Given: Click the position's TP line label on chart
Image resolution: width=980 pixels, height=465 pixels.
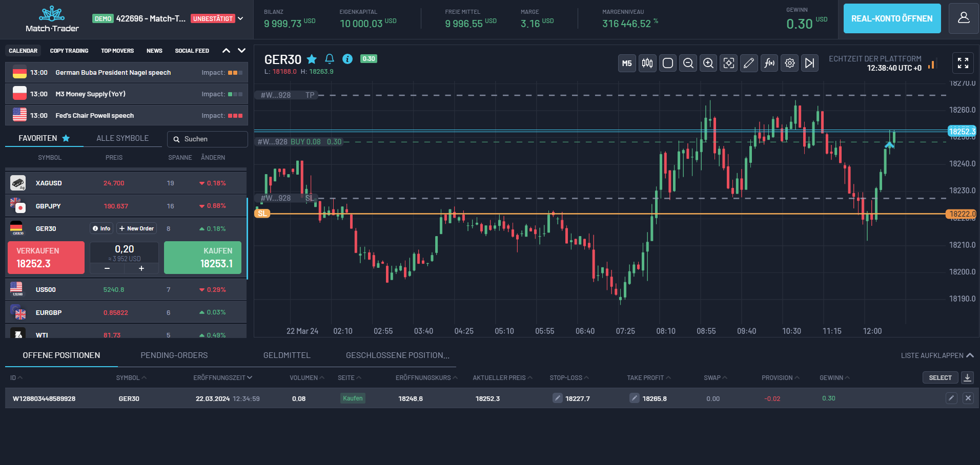Looking at the screenshot, I should click(x=288, y=95).
